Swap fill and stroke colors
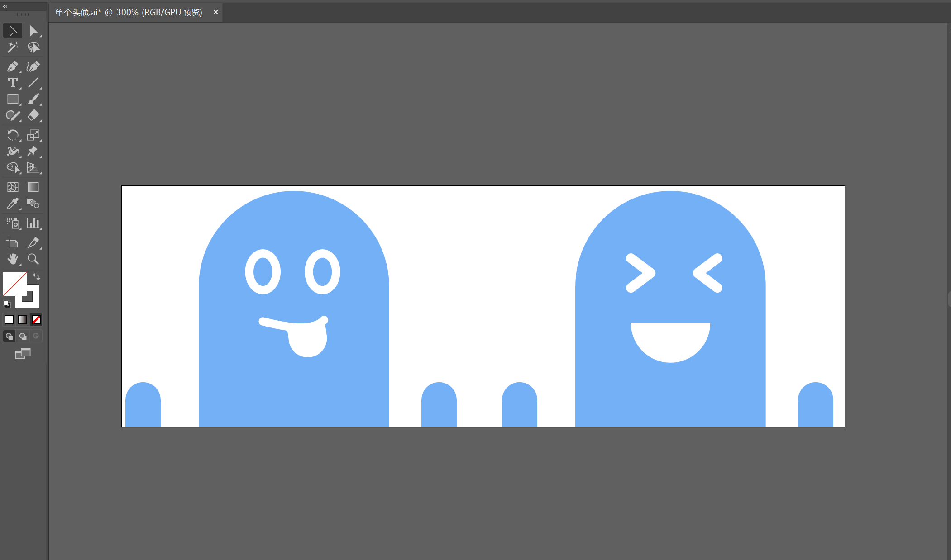This screenshot has height=560, width=951. click(37, 277)
